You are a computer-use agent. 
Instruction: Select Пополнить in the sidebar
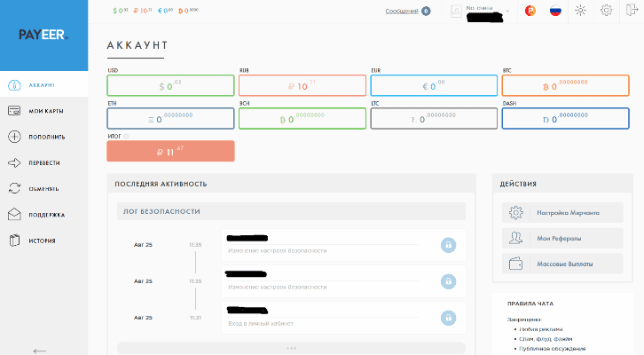click(44, 137)
